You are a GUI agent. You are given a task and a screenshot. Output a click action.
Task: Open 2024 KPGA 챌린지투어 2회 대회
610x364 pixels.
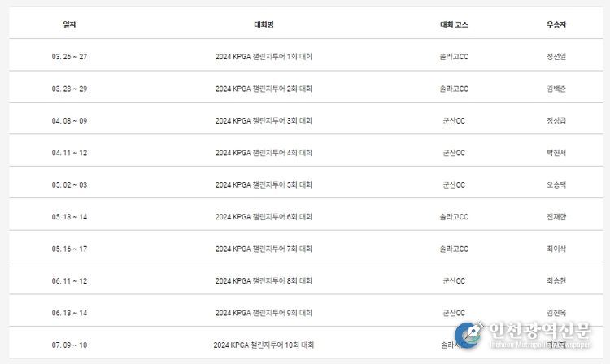click(264, 89)
